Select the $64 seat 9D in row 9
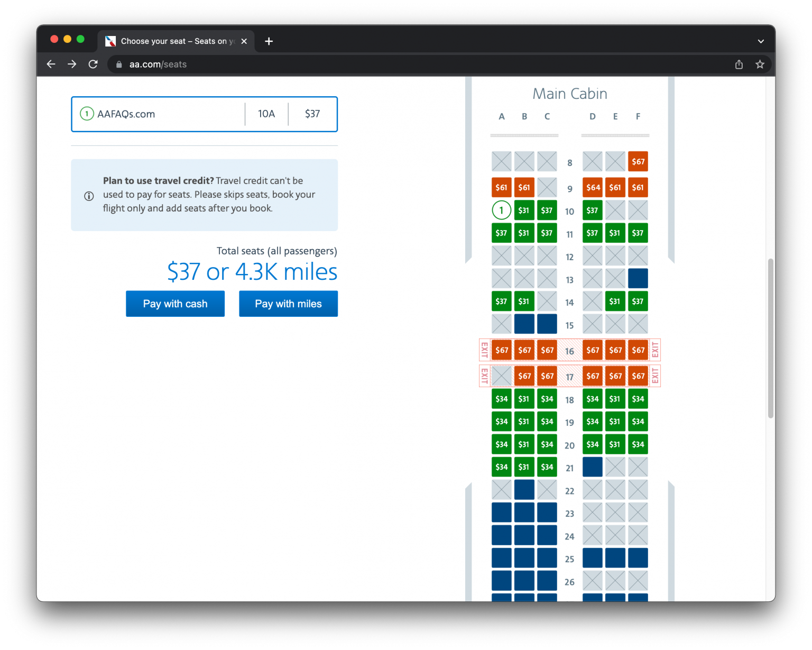The width and height of the screenshot is (812, 650). [x=593, y=187]
